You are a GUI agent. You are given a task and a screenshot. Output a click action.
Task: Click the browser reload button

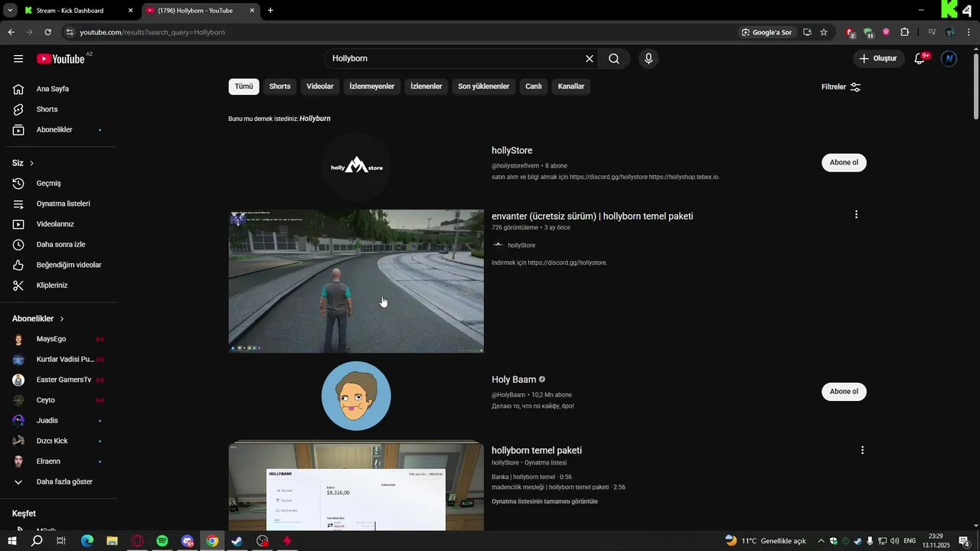pyautogui.click(x=47, y=32)
